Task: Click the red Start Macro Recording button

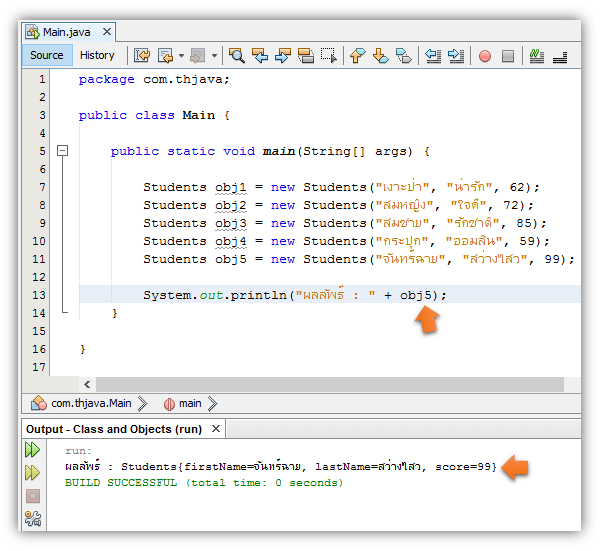Action: [x=485, y=56]
